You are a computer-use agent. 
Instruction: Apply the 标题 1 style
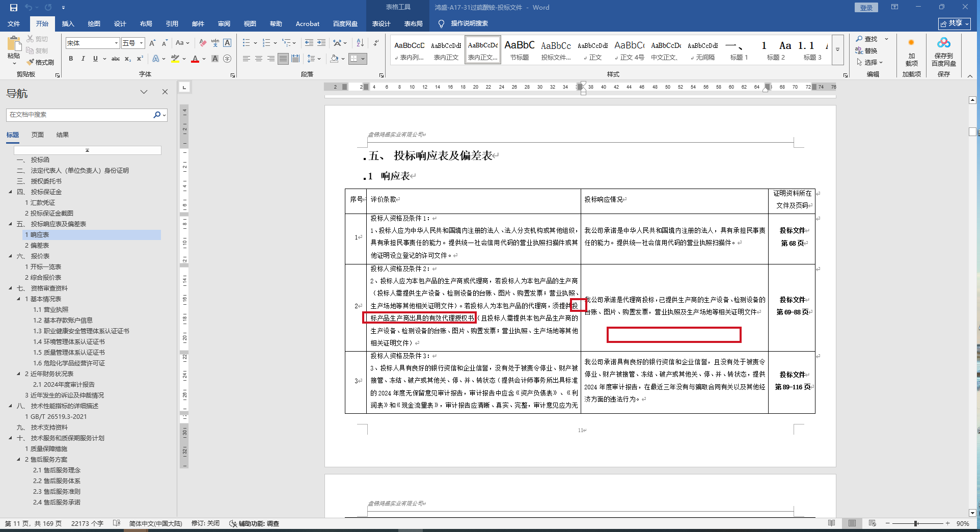(x=739, y=50)
